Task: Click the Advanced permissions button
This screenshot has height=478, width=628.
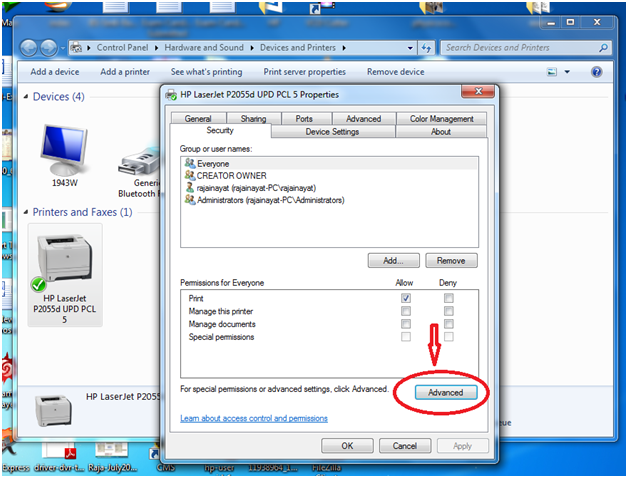Action: 446,392
